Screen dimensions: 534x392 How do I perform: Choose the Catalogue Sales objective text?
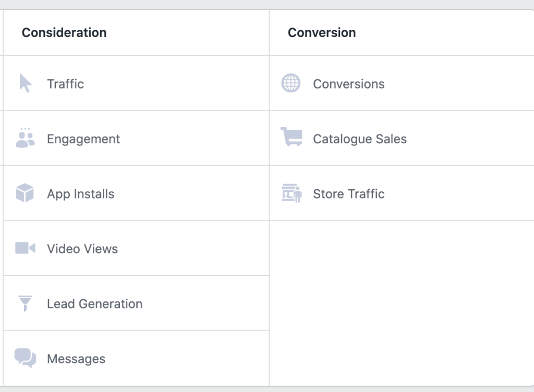pos(359,139)
